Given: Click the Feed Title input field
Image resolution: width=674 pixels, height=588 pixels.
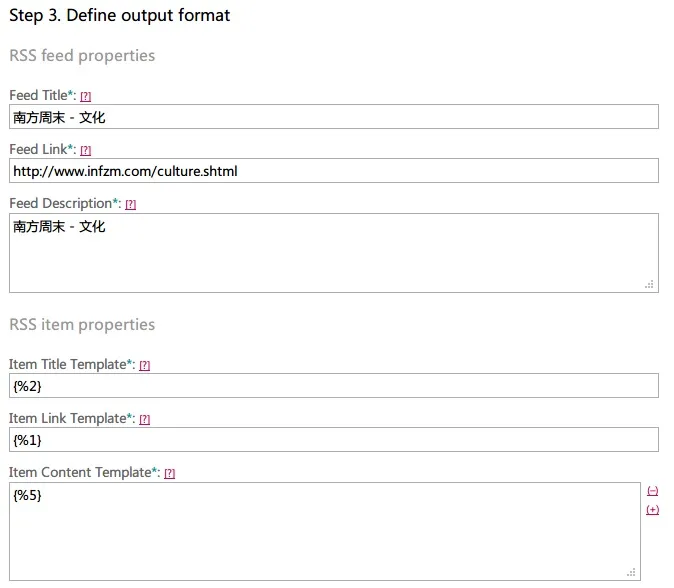Looking at the screenshot, I should click(334, 117).
